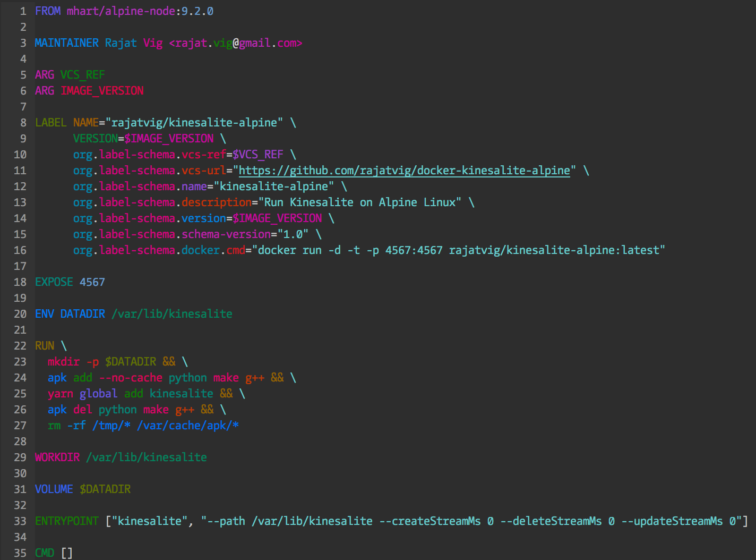Click ARG VCS_REF variable name
Image resolution: width=756 pixels, height=560 pixels.
tap(83, 75)
